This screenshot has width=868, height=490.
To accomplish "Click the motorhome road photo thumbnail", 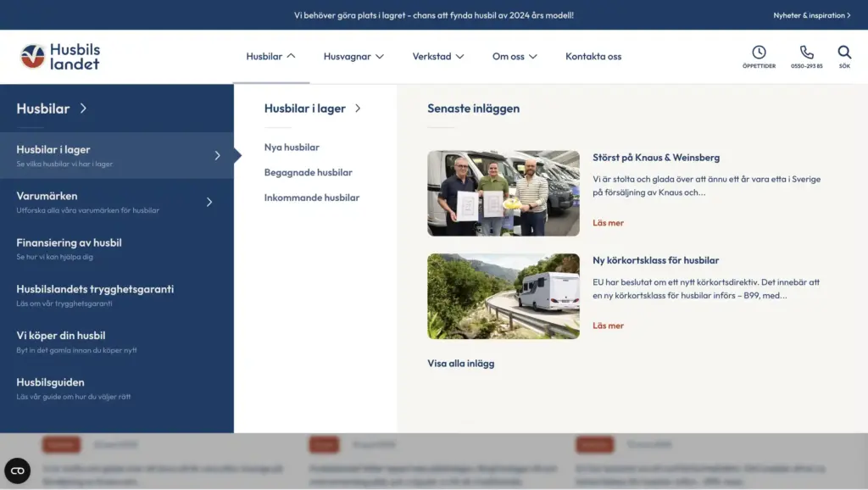I will coord(504,296).
